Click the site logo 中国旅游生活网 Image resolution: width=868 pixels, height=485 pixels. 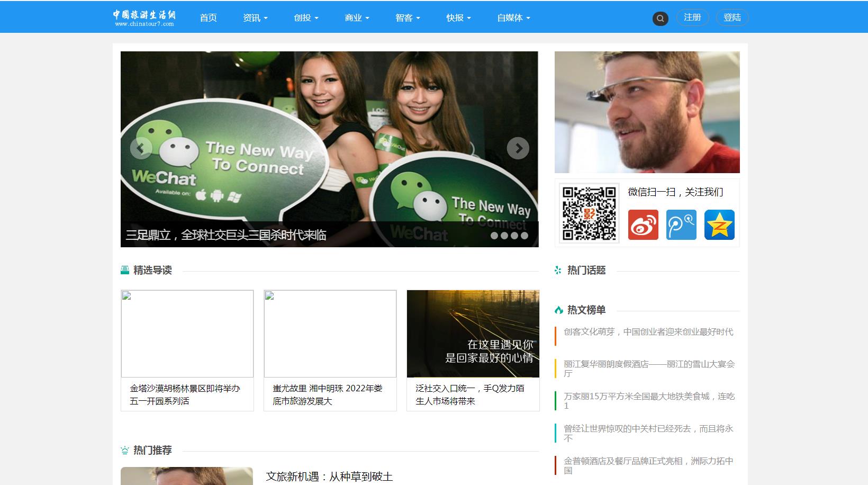tap(144, 17)
